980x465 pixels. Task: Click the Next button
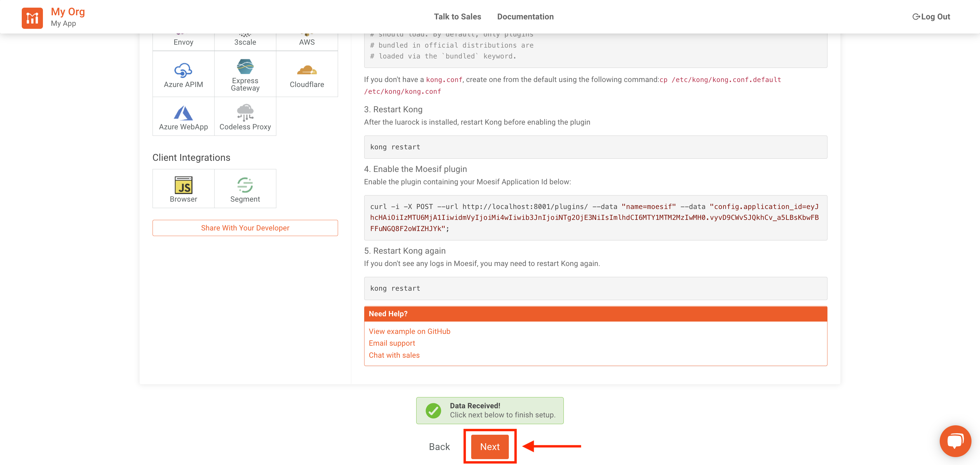pyautogui.click(x=490, y=446)
